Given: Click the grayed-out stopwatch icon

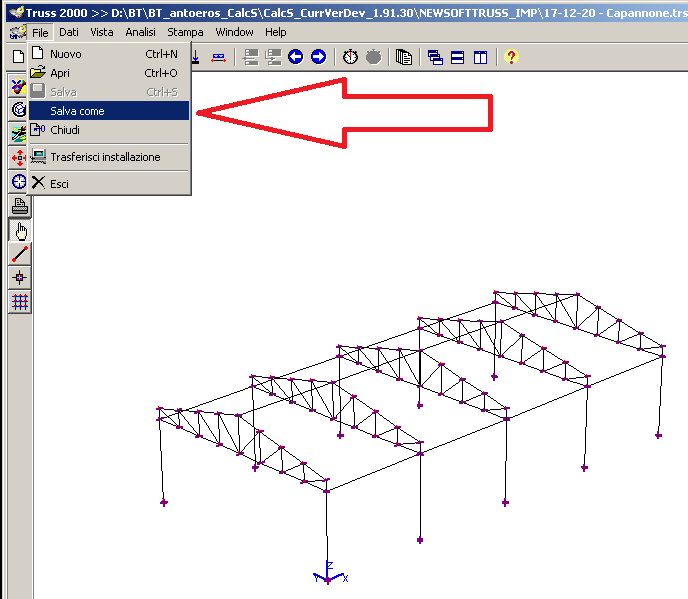Looking at the screenshot, I should coord(373,57).
